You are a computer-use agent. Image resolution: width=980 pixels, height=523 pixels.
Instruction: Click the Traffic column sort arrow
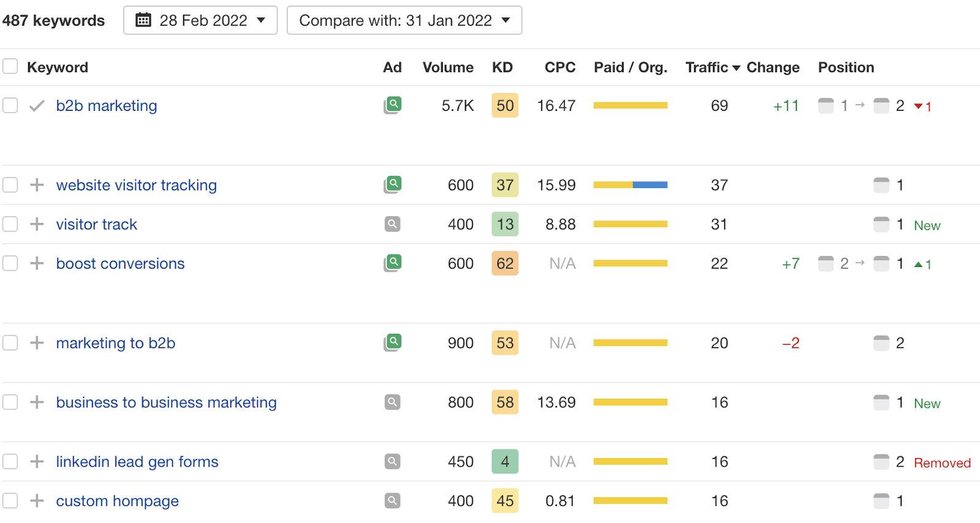(736, 67)
